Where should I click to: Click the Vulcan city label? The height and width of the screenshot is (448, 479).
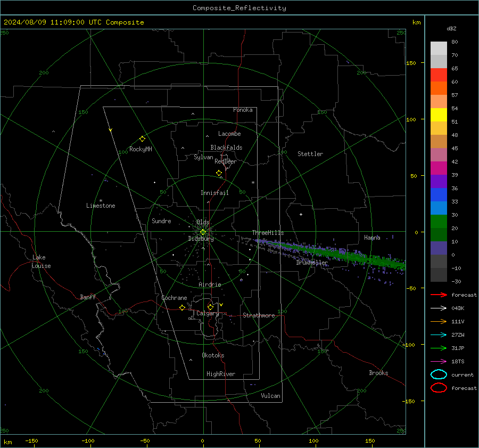click(x=270, y=396)
